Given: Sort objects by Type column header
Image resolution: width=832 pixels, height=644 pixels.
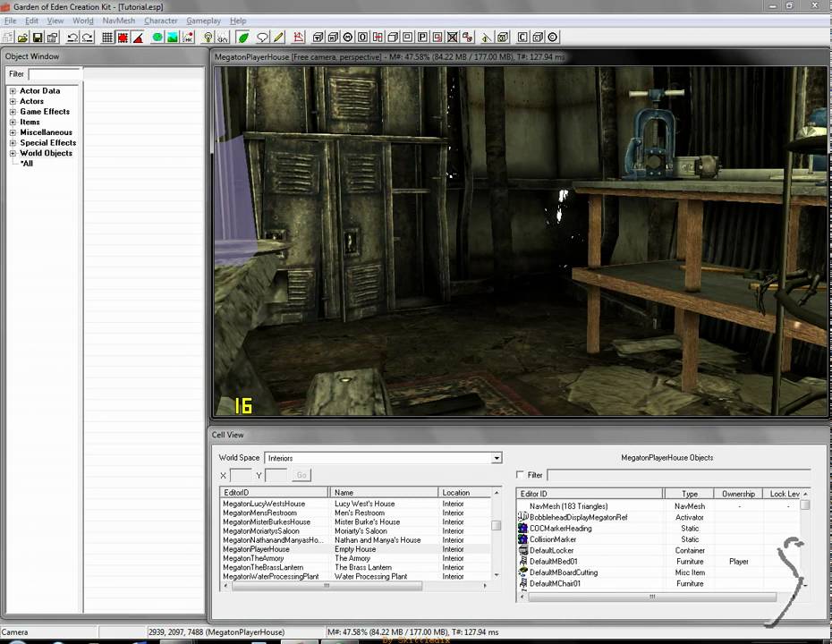Looking at the screenshot, I should pos(689,494).
